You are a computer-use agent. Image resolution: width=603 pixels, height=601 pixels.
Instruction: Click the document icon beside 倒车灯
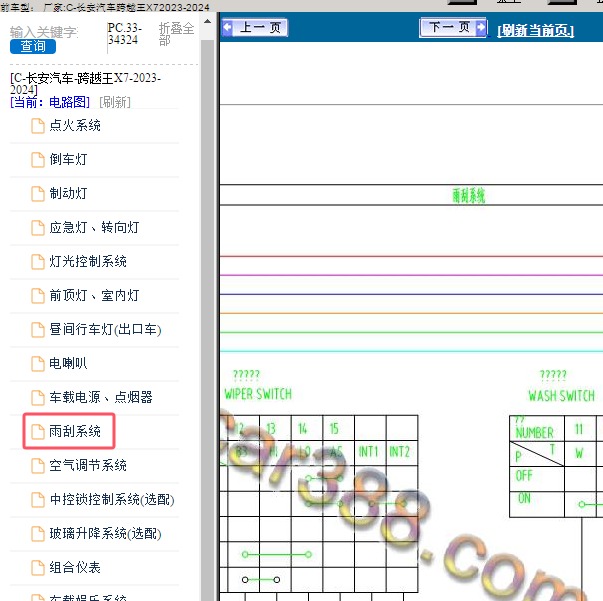(38, 160)
